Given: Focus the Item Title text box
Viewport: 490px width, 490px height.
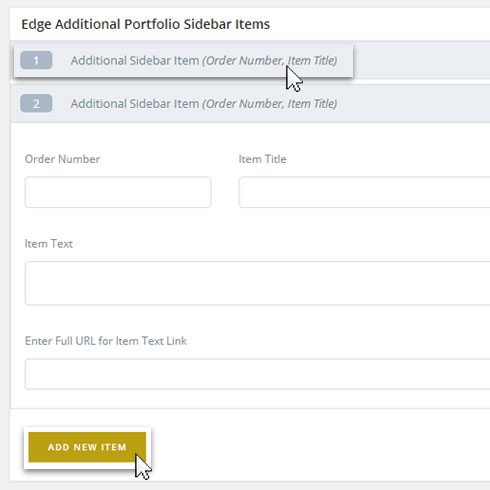Looking at the screenshot, I should pos(364,192).
